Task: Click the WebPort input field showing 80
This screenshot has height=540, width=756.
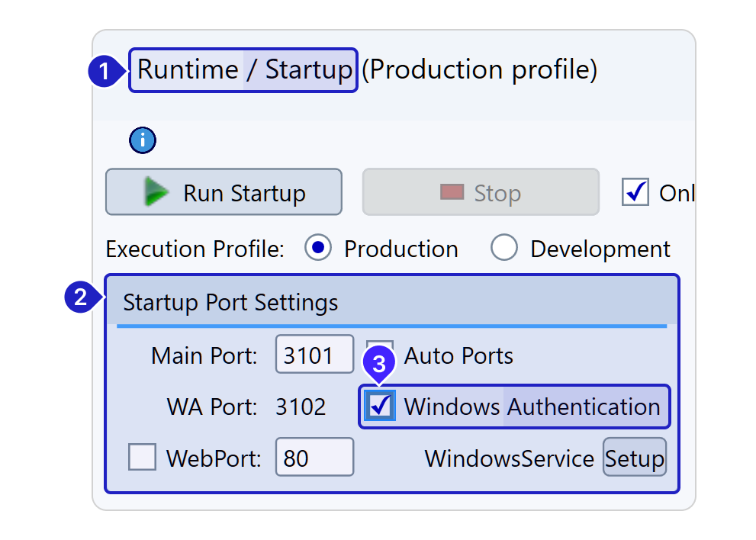Action: [x=314, y=457]
